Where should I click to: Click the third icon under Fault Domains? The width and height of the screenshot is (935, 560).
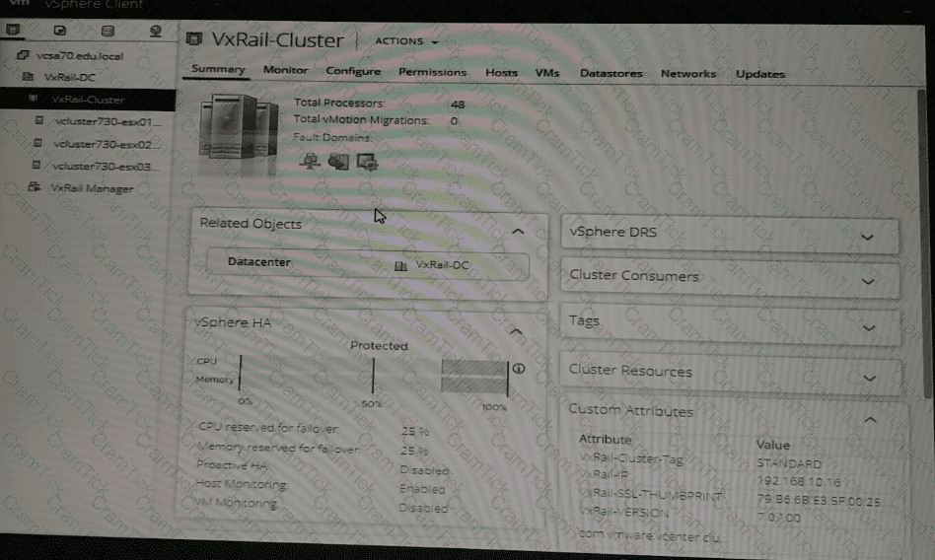pos(368,162)
